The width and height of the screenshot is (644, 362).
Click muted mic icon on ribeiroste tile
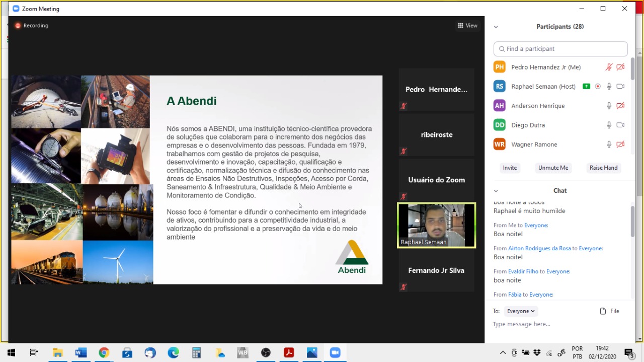point(404,151)
